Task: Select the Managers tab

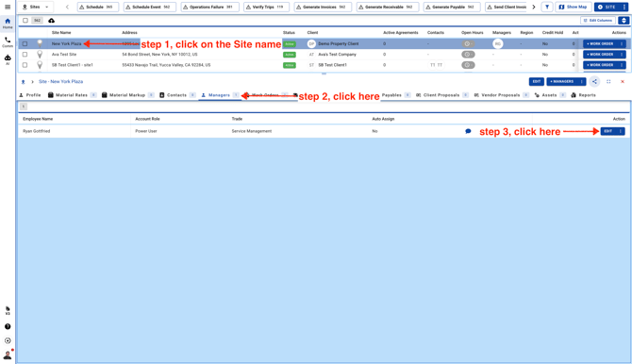Action: [x=220, y=95]
